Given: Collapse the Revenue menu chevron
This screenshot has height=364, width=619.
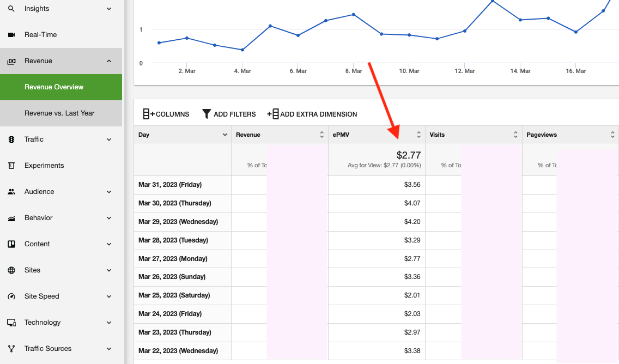Looking at the screenshot, I should 109,61.
